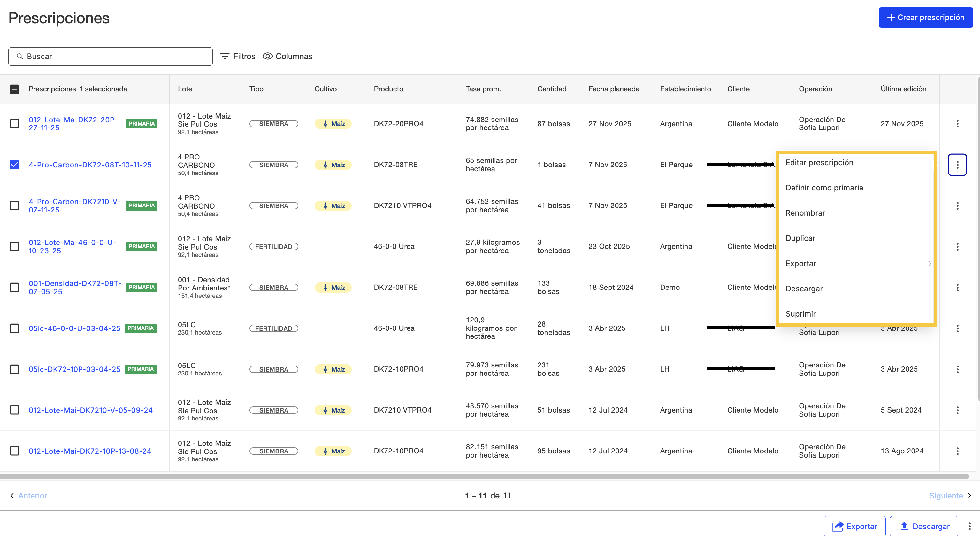Viewport: 980px width, 540px height.
Task: Check the 05lc-46-0-0-U-03-04-25 row checkbox
Action: click(14, 328)
